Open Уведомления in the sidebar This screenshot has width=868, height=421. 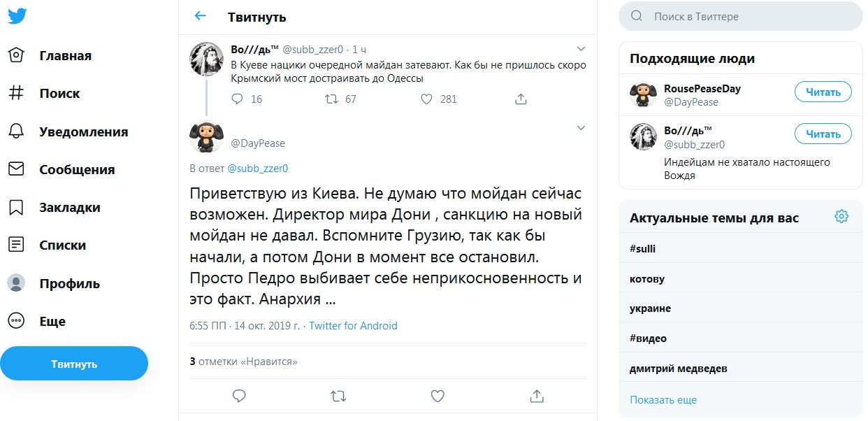point(68,131)
